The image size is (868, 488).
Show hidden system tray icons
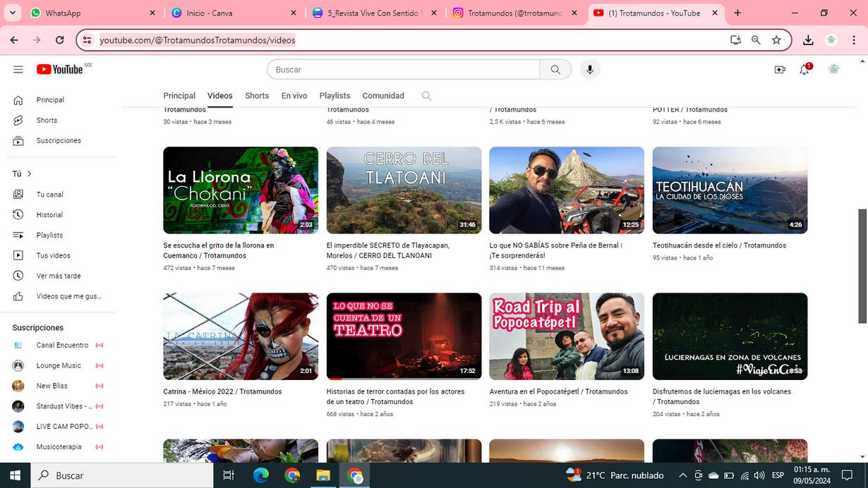pyautogui.click(x=682, y=475)
